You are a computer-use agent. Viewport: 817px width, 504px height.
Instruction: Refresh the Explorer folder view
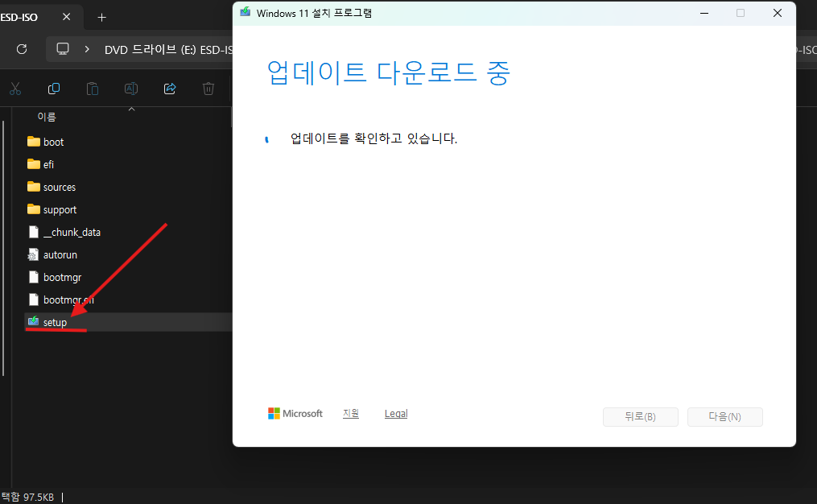click(x=22, y=49)
